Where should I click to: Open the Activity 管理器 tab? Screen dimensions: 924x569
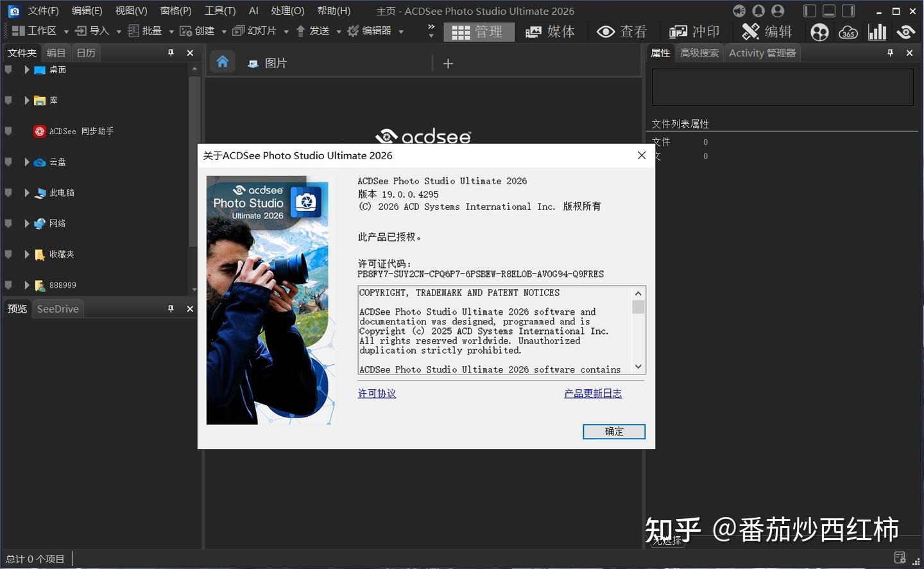(762, 53)
